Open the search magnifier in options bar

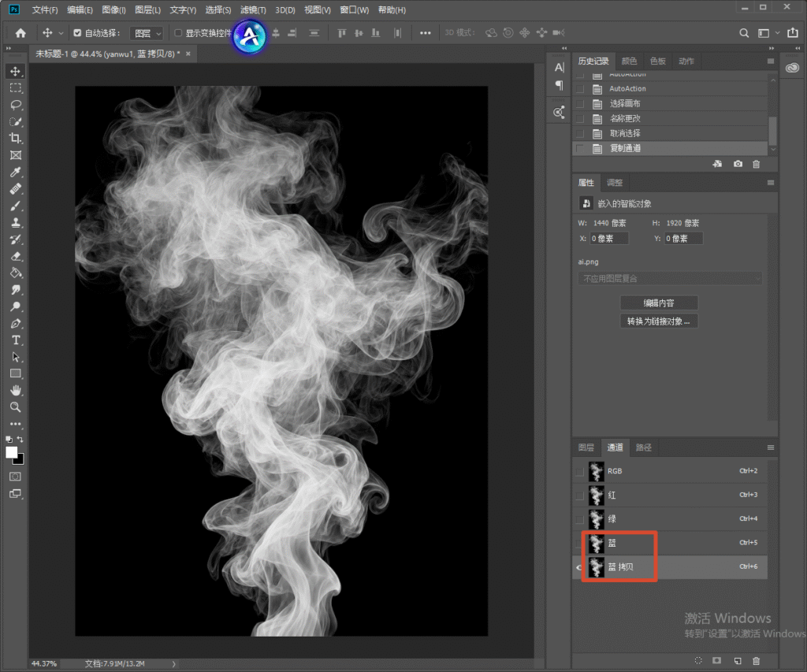744,33
